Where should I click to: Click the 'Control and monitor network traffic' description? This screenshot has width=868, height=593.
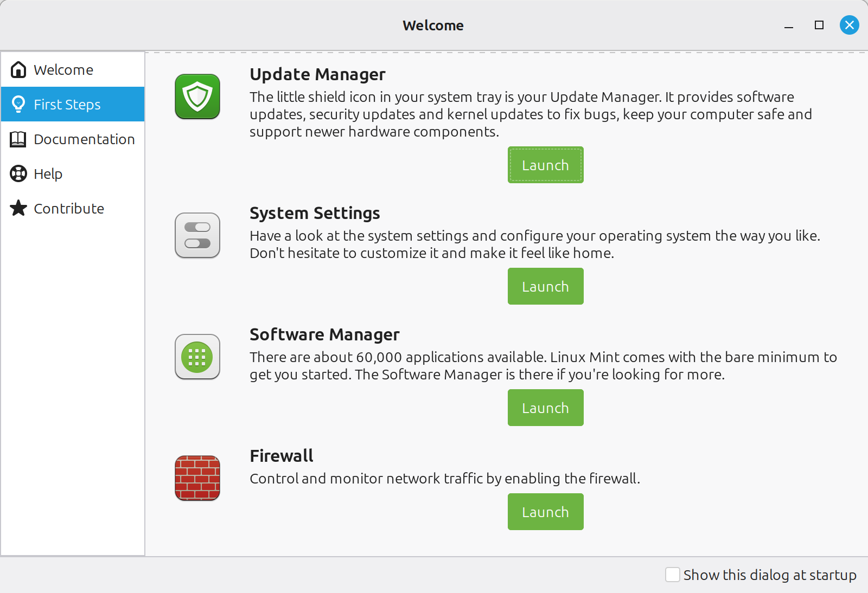click(x=445, y=479)
